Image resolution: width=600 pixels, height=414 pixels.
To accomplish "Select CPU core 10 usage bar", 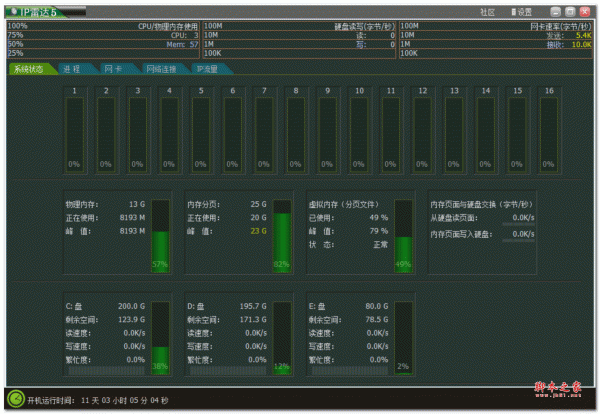I will click(359, 134).
